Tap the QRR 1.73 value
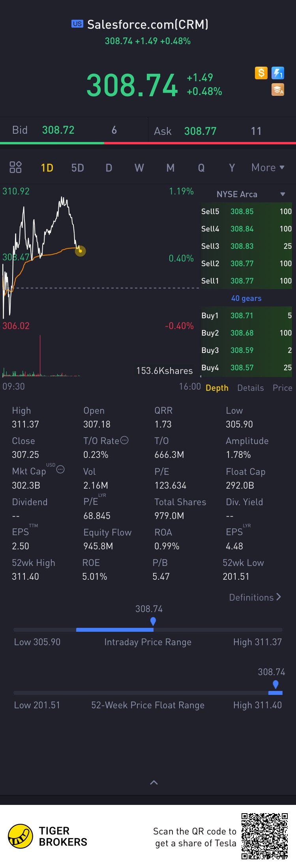 tap(163, 424)
